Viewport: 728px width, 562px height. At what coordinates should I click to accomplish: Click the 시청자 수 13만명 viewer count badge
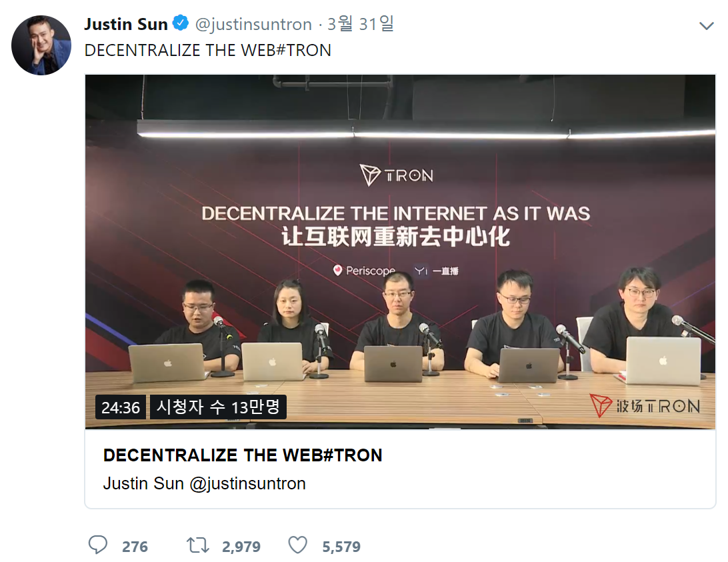tap(218, 407)
